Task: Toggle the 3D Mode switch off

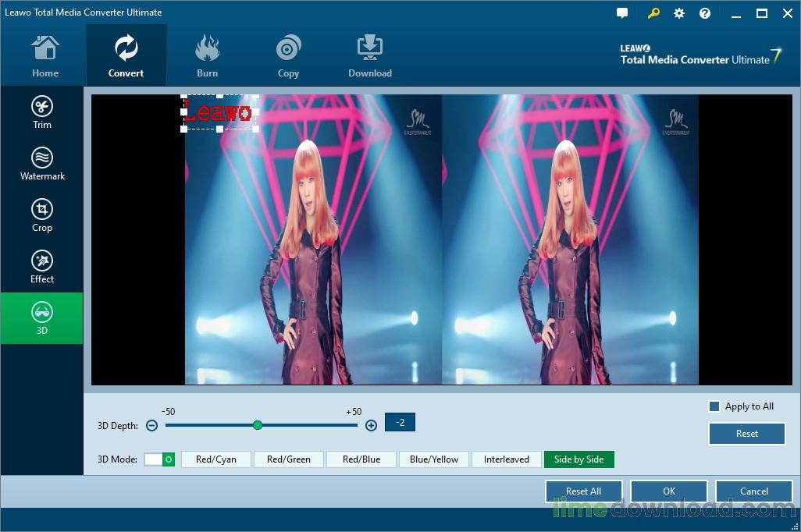Action: tap(159, 459)
